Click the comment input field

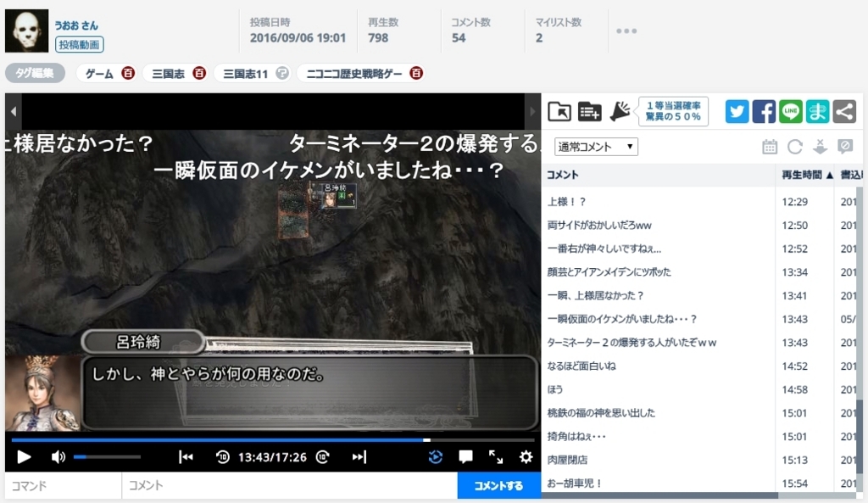290,486
